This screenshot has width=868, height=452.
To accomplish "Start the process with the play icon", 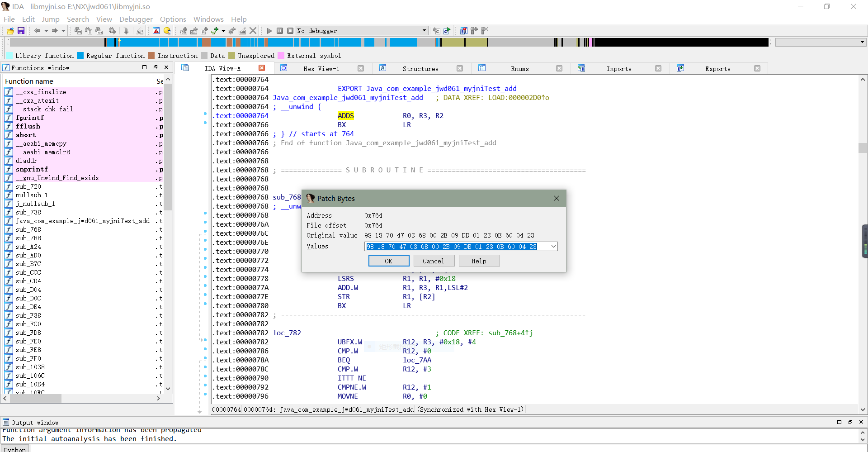I will tap(269, 31).
